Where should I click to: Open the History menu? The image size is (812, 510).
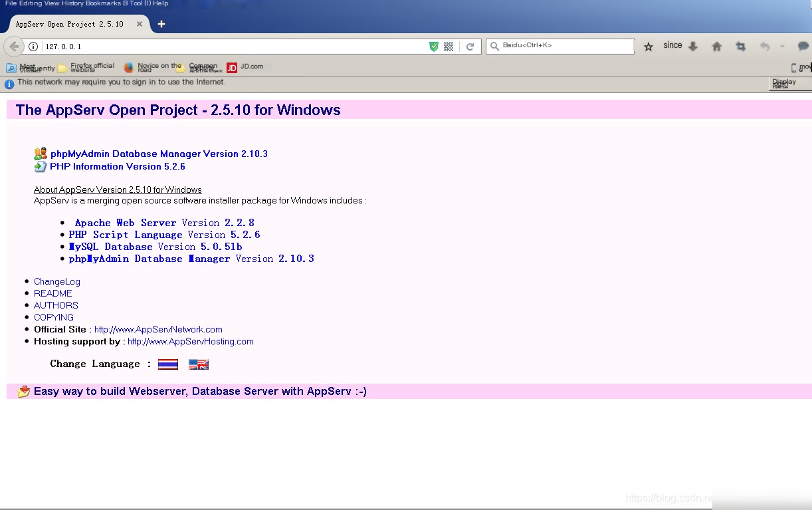tap(72, 3)
